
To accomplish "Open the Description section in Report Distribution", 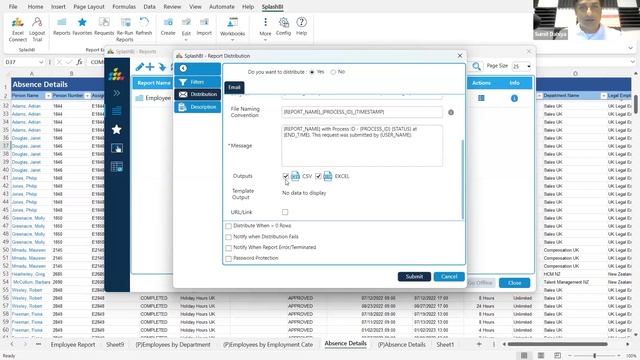I will pyautogui.click(x=198, y=107).
